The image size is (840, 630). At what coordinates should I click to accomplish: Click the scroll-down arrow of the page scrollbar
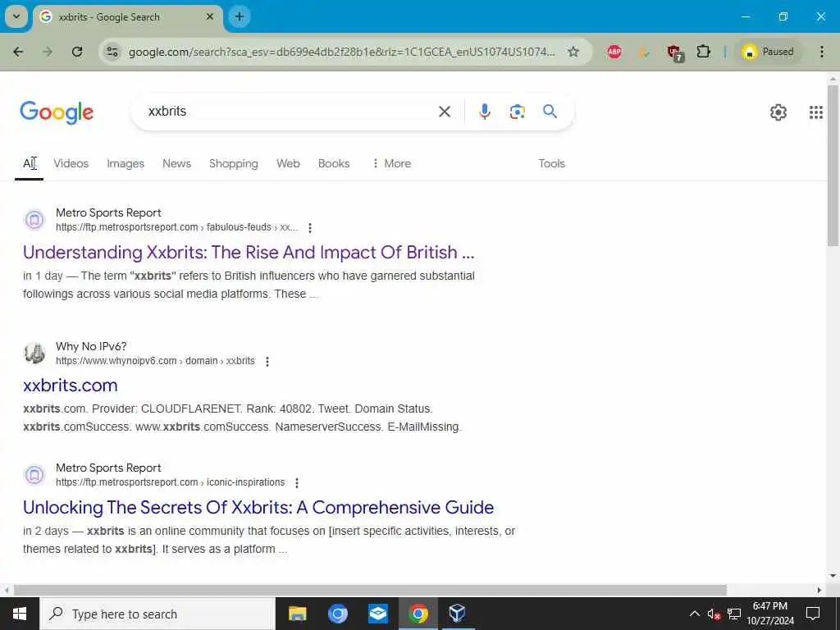point(833,576)
